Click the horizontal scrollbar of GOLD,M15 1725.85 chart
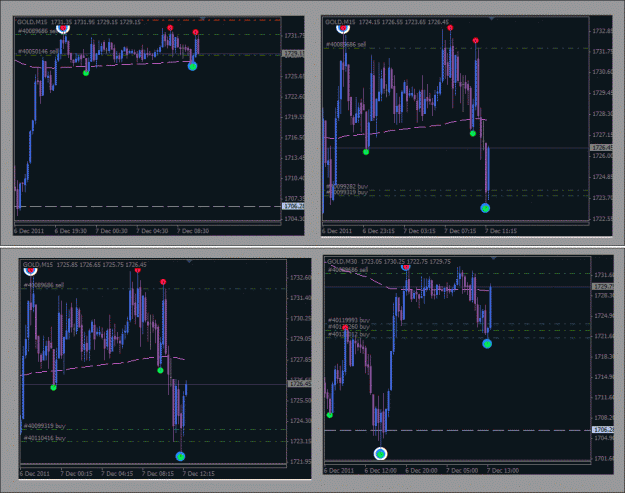This screenshot has height=493, width=625. [x=153, y=465]
